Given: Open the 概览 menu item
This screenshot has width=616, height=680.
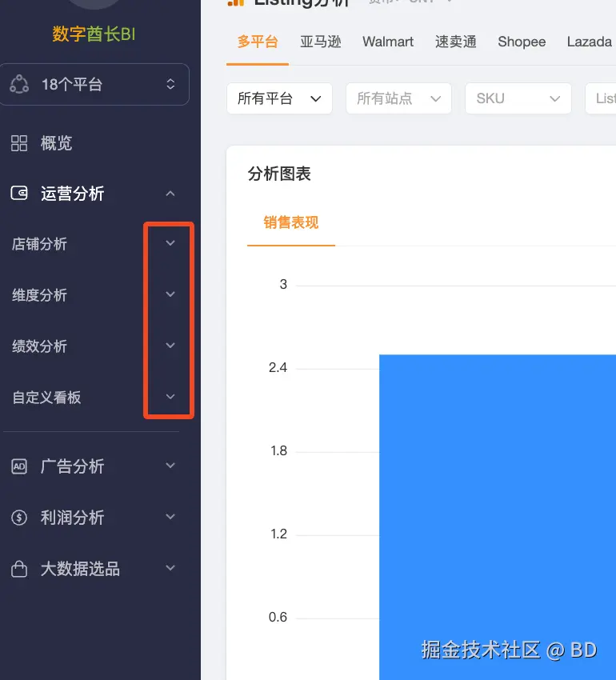Looking at the screenshot, I should point(94,143).
